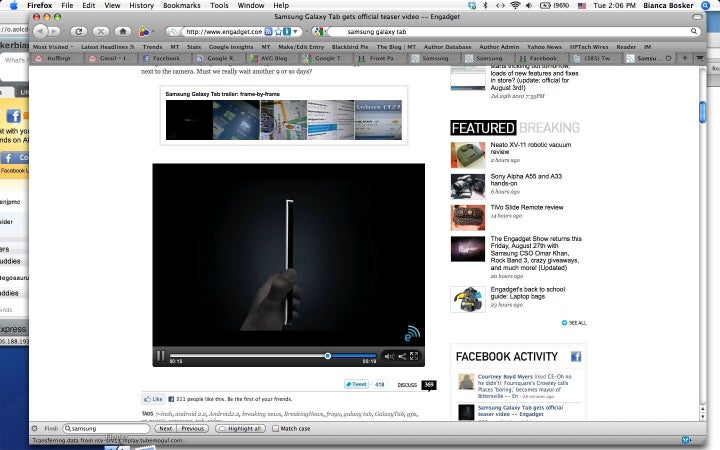The height and width of the screenshot is (450, 720).
Task: Click the Facebook Like button
Action: click(153, 399)
